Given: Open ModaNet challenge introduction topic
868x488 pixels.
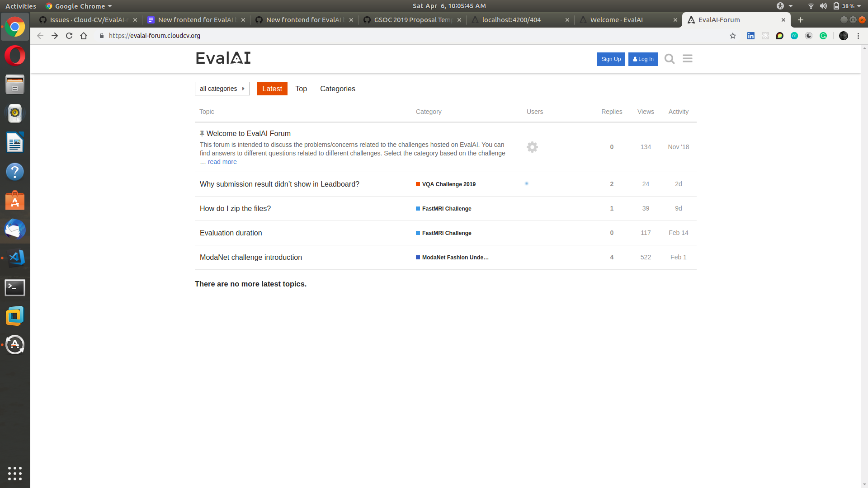Looking at the screenshot, I should coord(251,257).
